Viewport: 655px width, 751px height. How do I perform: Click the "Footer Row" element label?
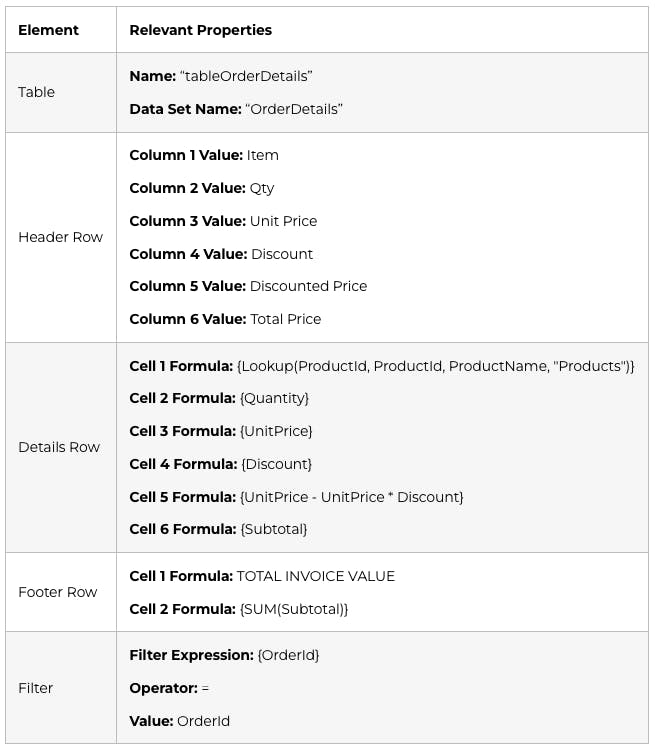point(58,592)
